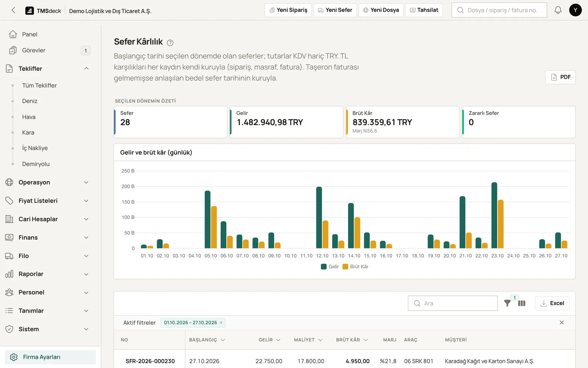Collapse the Teklifler section
This screenshot has height=368, width=588.
86,68
